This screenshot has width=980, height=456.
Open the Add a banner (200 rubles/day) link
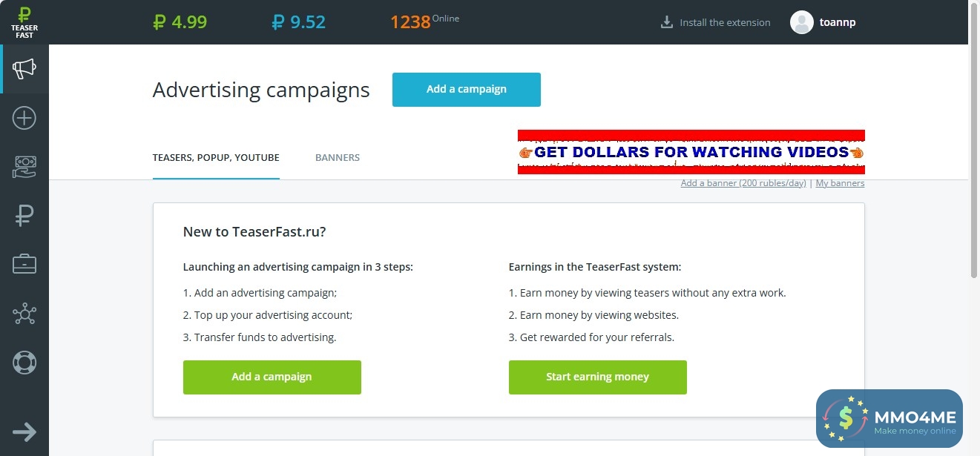[743, 183]
